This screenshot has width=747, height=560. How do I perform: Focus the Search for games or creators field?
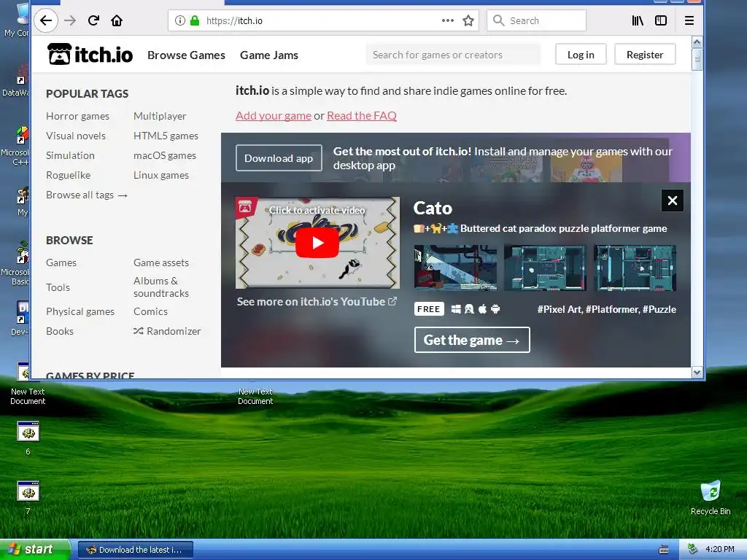[x=453, y=54]
